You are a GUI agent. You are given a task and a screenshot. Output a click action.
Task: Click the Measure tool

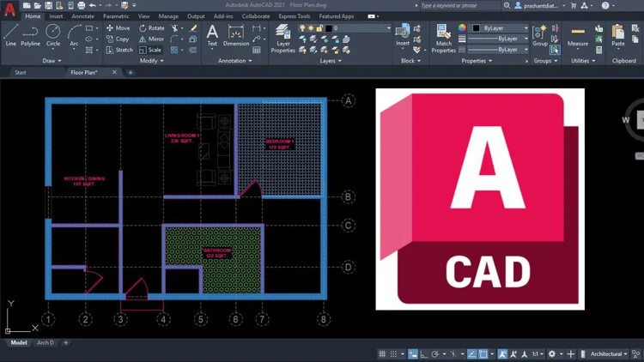[x=578, y=35]
